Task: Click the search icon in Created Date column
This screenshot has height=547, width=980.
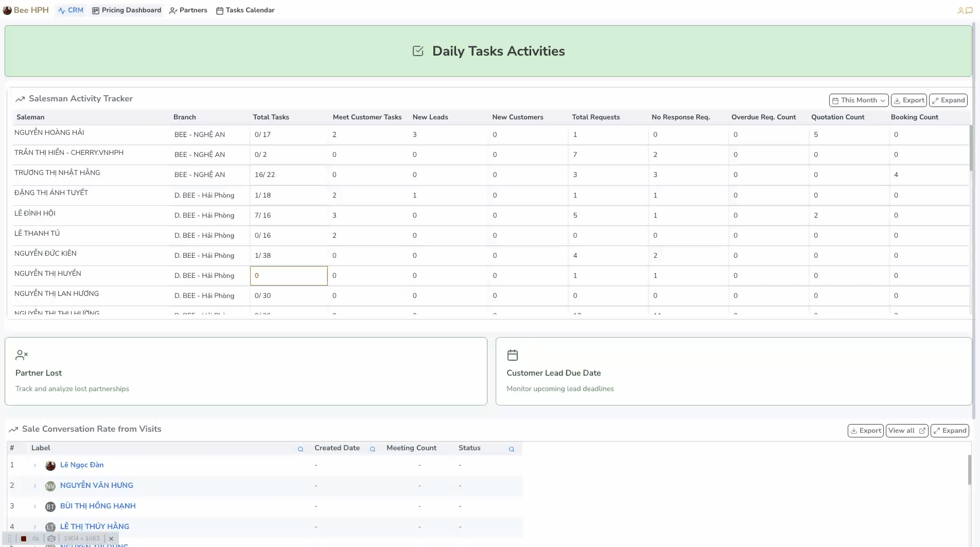Action: click(x=373, y=449)
